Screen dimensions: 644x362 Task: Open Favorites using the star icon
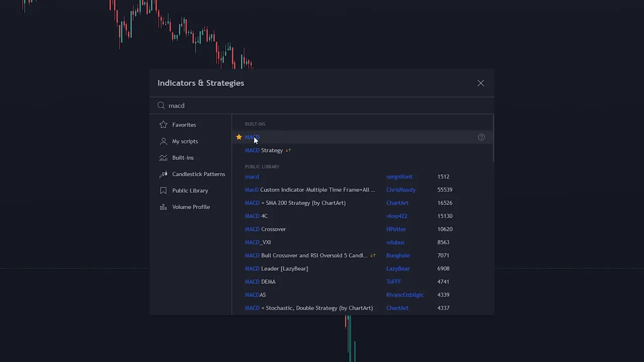(x=163, y=125)
